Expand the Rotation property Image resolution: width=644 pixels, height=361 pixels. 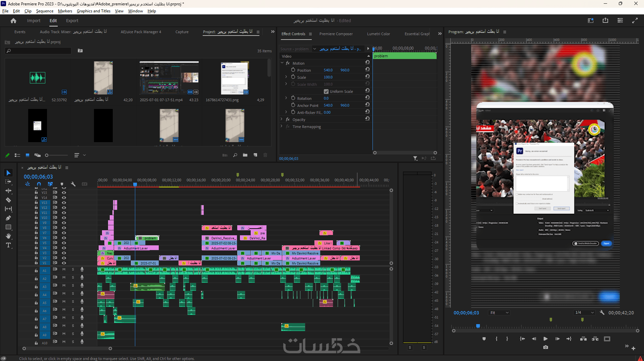[x=286, y=98]
